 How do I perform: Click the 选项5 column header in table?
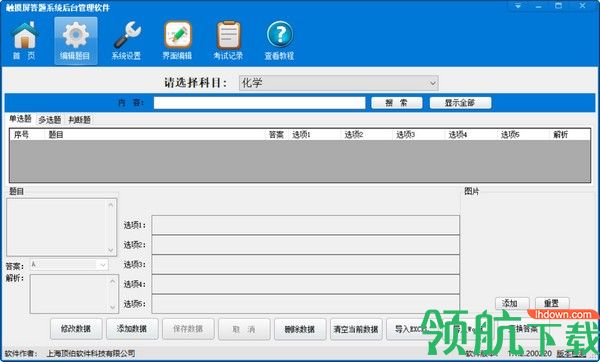(524, 135)
